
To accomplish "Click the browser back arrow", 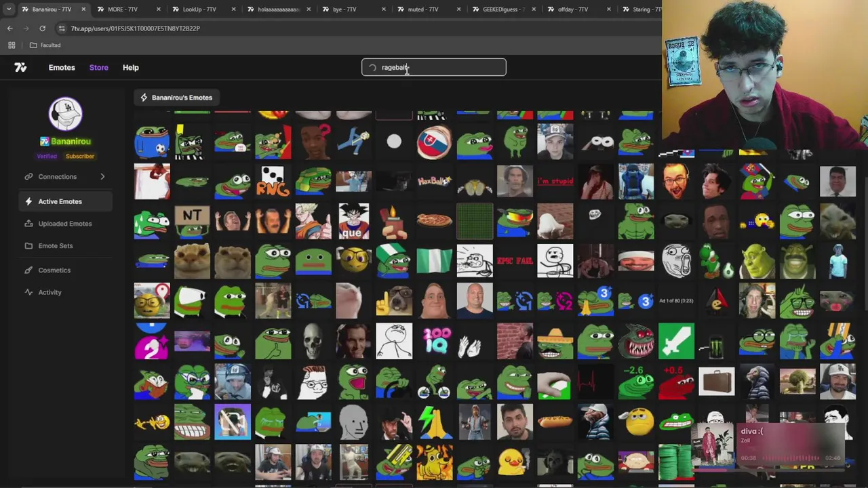I will pyautogui.click(x=9, y=28).
